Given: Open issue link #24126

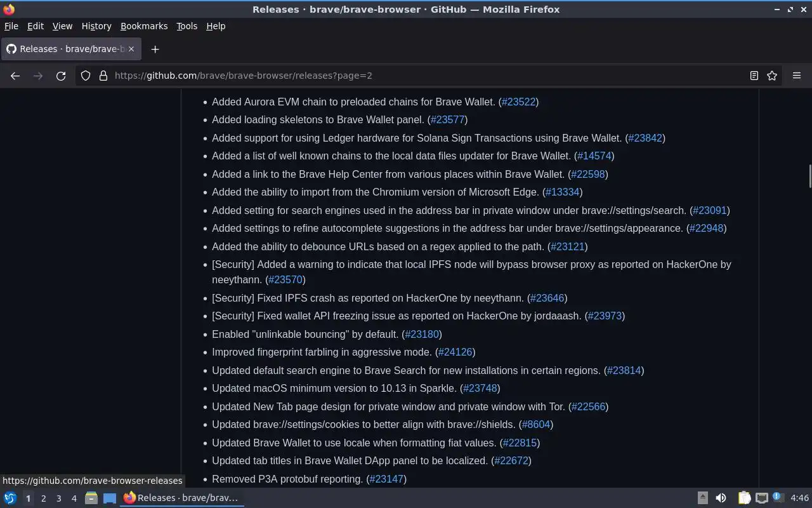Looking at the screenshot, I should coord(455,352).
